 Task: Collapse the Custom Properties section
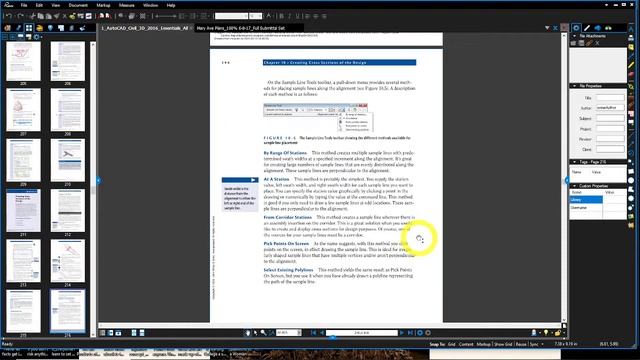point(574,186)
